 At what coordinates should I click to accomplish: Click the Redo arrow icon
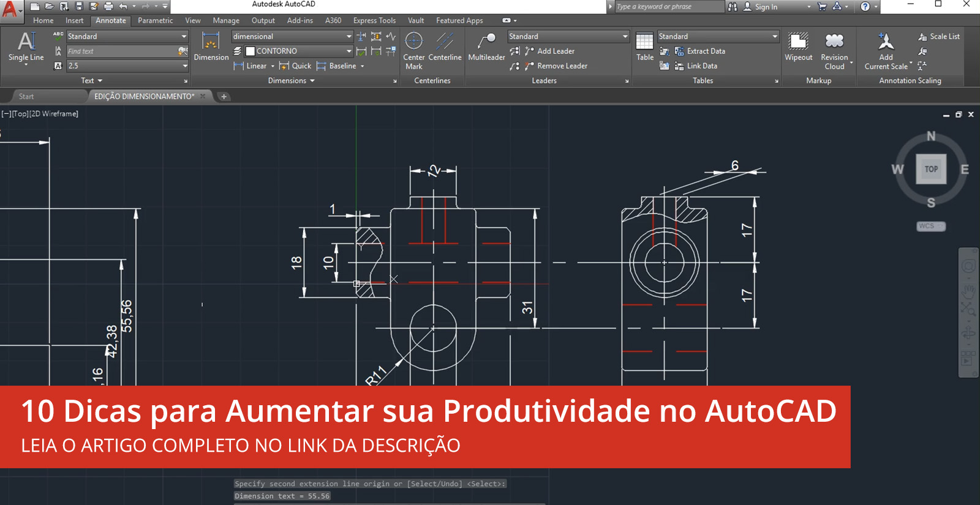click(146, 6)
